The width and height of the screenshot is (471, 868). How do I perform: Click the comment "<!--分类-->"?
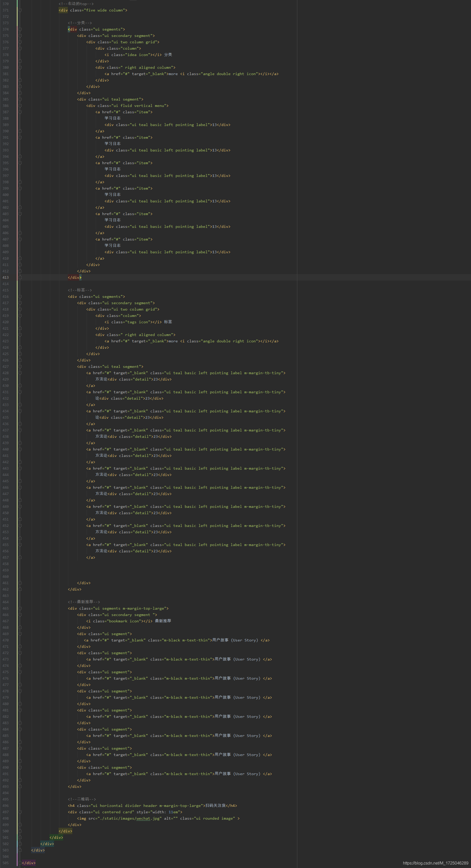80,23
